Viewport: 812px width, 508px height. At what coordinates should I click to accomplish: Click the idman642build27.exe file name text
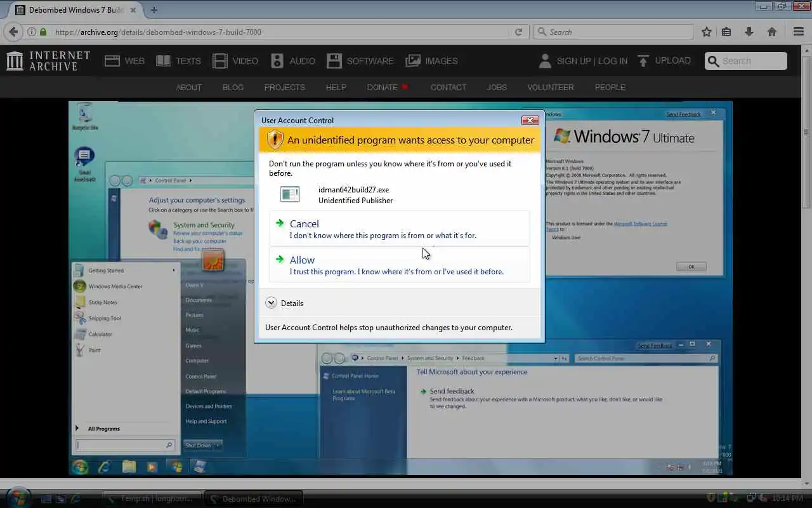coord(353,189)
